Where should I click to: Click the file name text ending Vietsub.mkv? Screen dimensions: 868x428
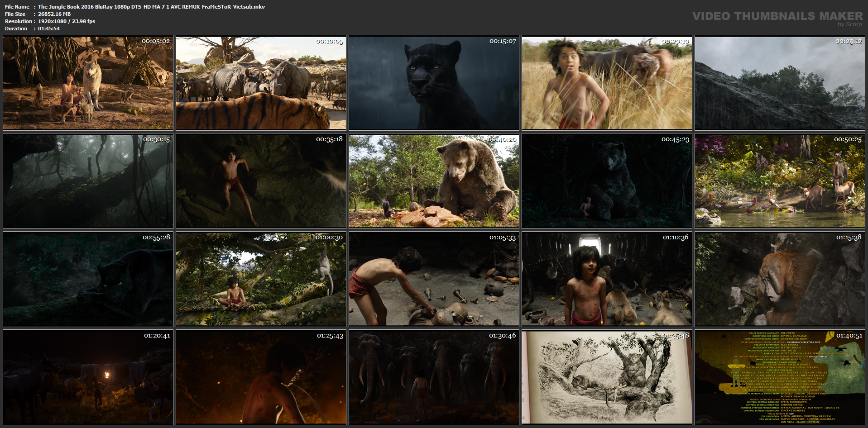[151, 7]
